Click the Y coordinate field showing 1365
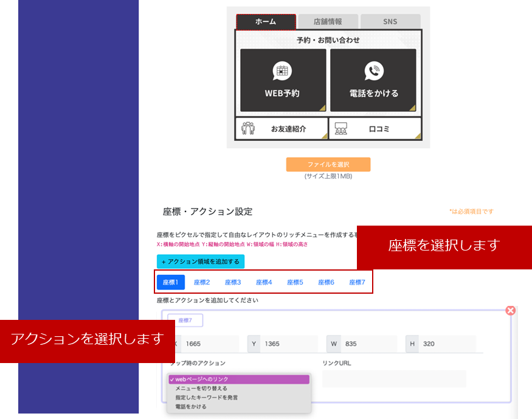This screenshot has width=532, height=419. [289, 344]
